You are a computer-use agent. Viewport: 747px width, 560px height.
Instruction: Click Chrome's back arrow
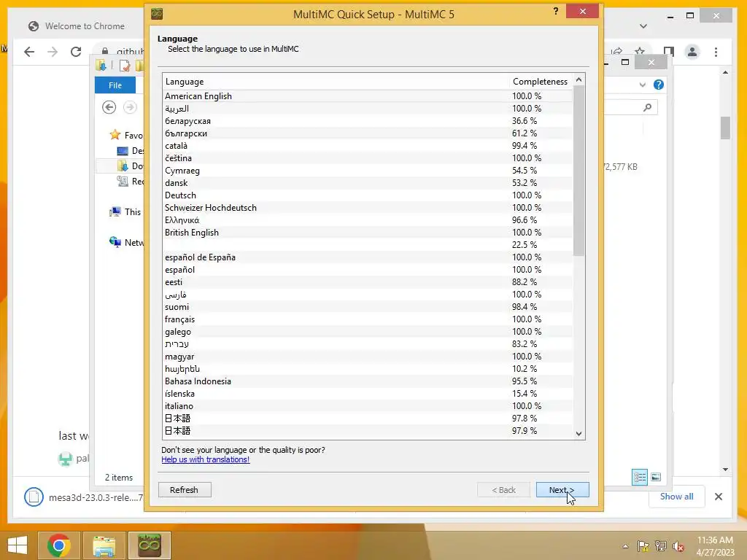coord(29,52)
